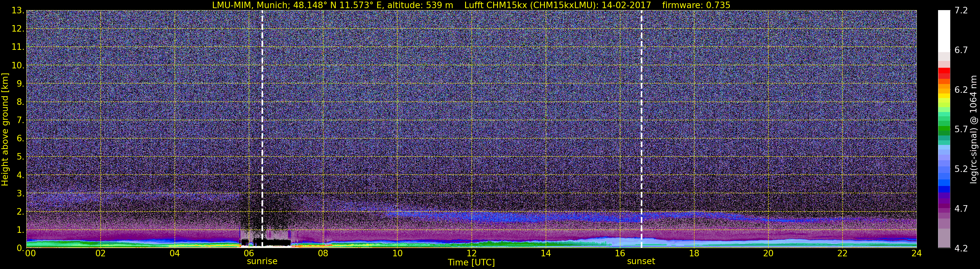Click the height tick label '7.'
This screenshot has height=269, width=980.
tap(20, 120)
